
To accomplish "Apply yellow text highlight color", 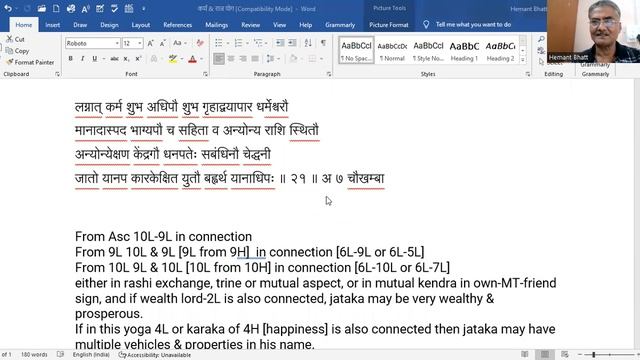I will [173, 59].
